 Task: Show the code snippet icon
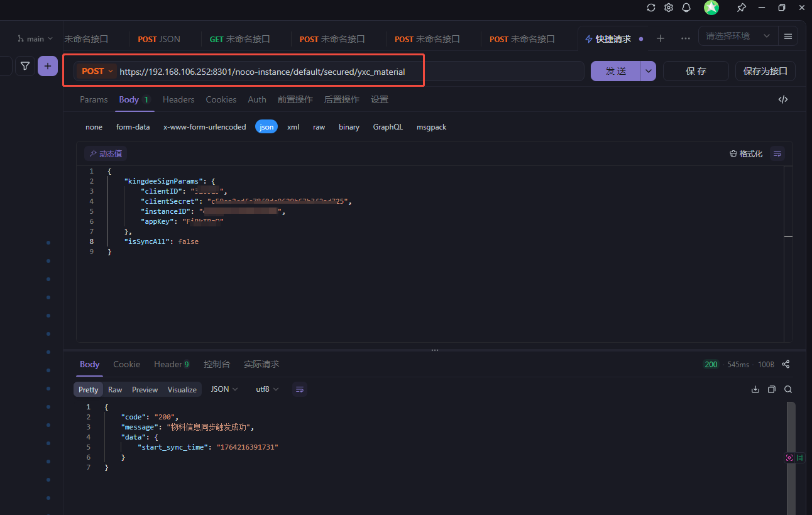coord(782,99)
